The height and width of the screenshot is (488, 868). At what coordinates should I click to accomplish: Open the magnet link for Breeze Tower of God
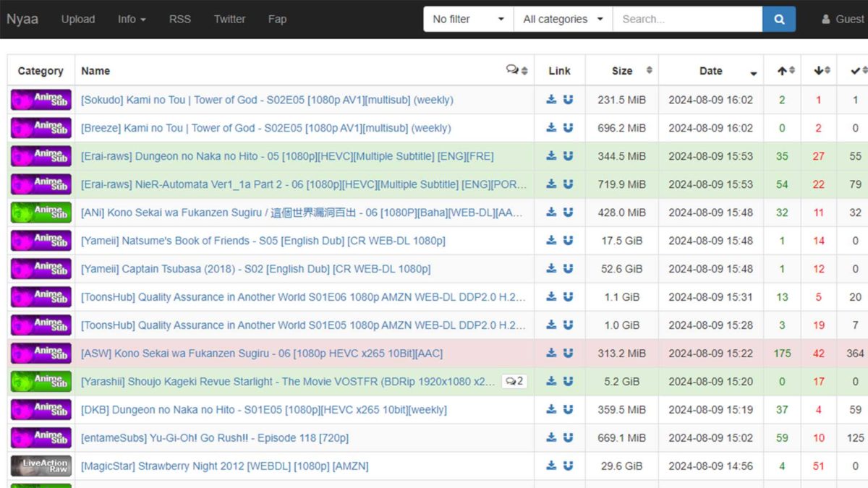(568, 128)
